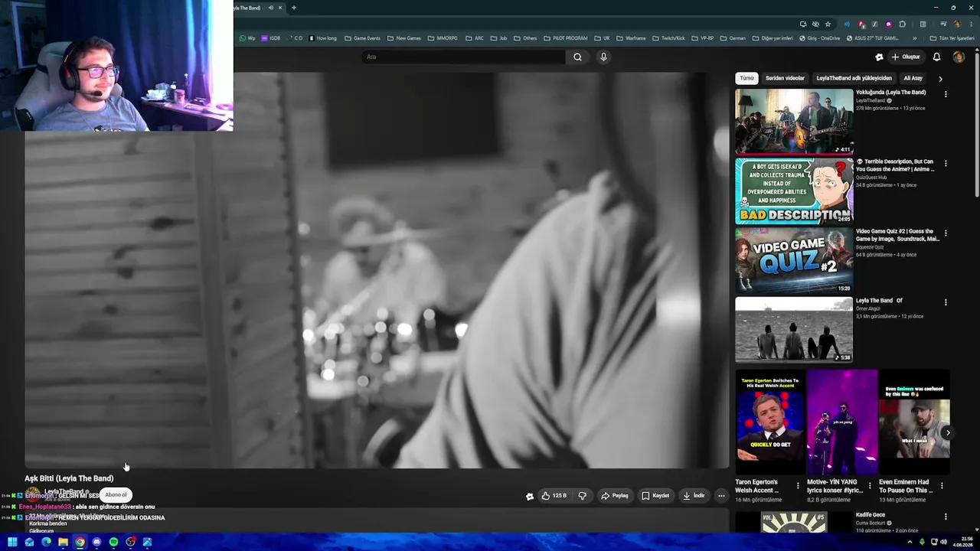Viewport: 980px width, 551px height.
Task: Open more options for Terrible Description video
Action: (946, 164)
